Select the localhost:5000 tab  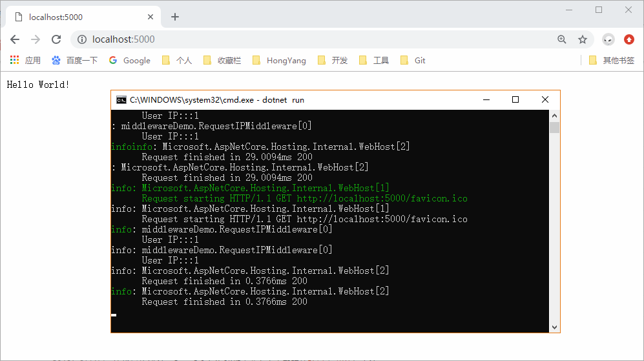tap(84, 17)
